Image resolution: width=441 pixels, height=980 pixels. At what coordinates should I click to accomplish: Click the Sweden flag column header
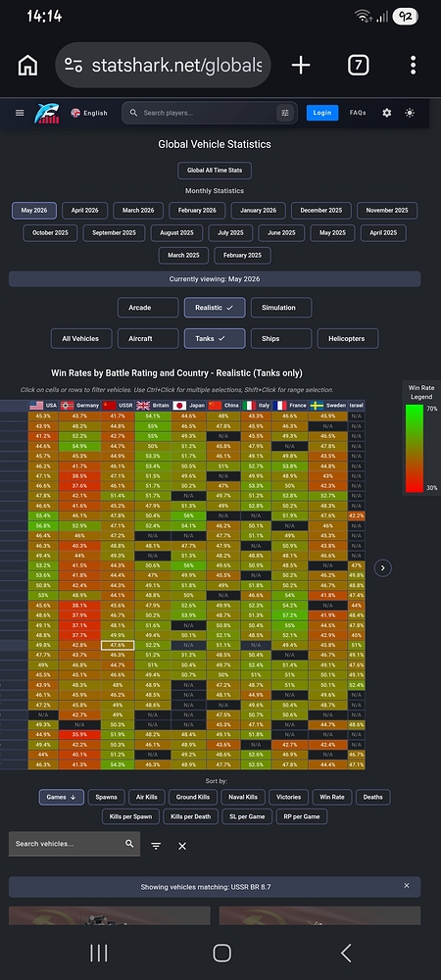click(x=328, y=406)
